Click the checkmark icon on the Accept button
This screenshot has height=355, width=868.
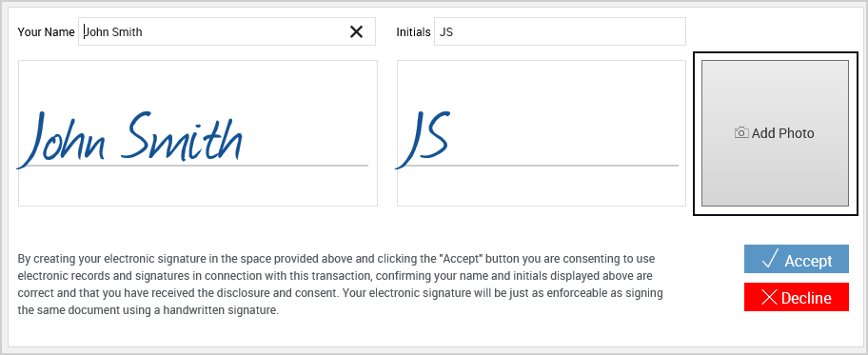click(770, 259)
